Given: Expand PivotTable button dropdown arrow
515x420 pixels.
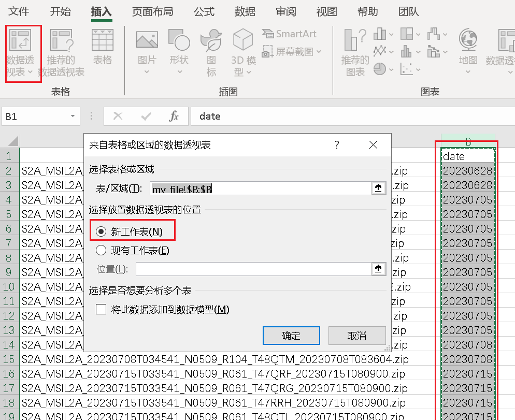Looking at the screenshot, I should (x=30, y=71).
